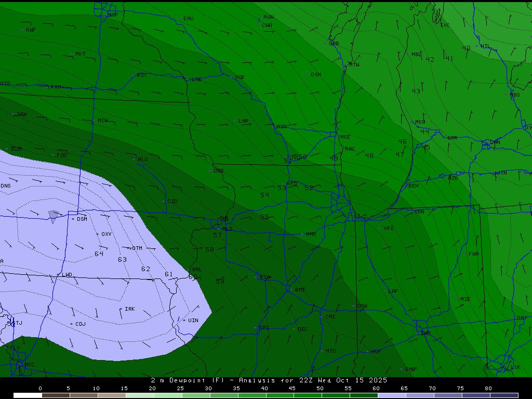This screenshot has height=399, width=532.
Task: Select the CMI station label
Action: point(330,317)
